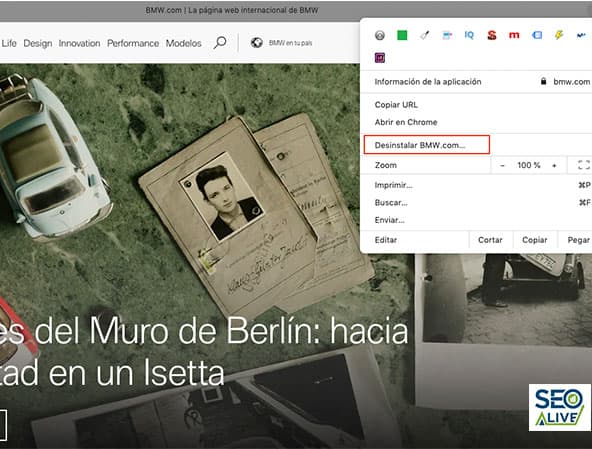Click BMW en tu país link
The image size is (592, 449).
pos(290,43)
